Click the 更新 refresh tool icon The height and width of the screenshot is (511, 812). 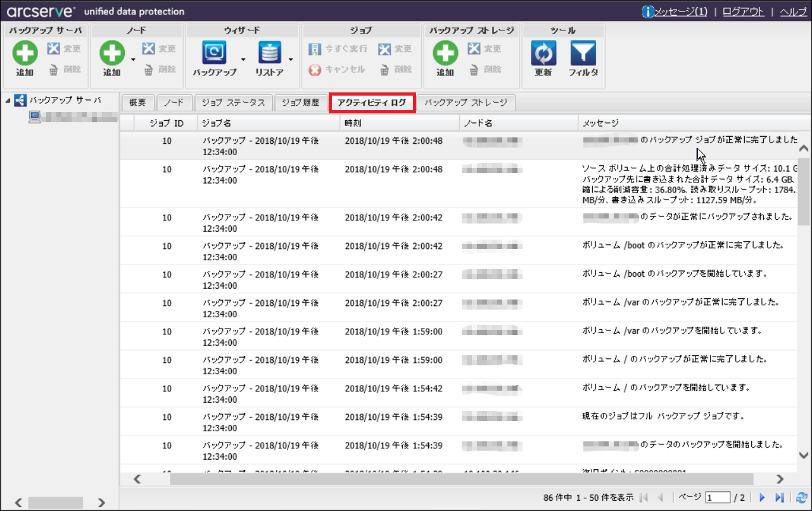pyautogui.click(x=543, y=54)
